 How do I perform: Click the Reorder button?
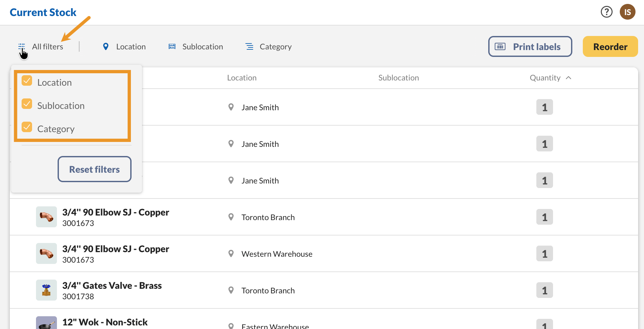coord(610,46)
